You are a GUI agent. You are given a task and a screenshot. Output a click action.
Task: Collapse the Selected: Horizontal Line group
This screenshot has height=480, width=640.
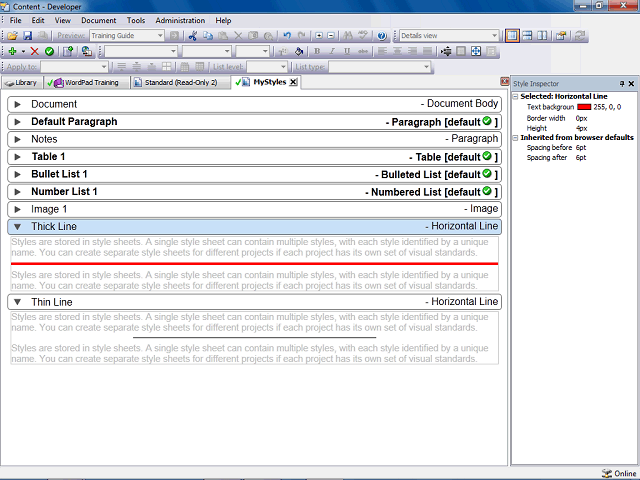[516, 97]
